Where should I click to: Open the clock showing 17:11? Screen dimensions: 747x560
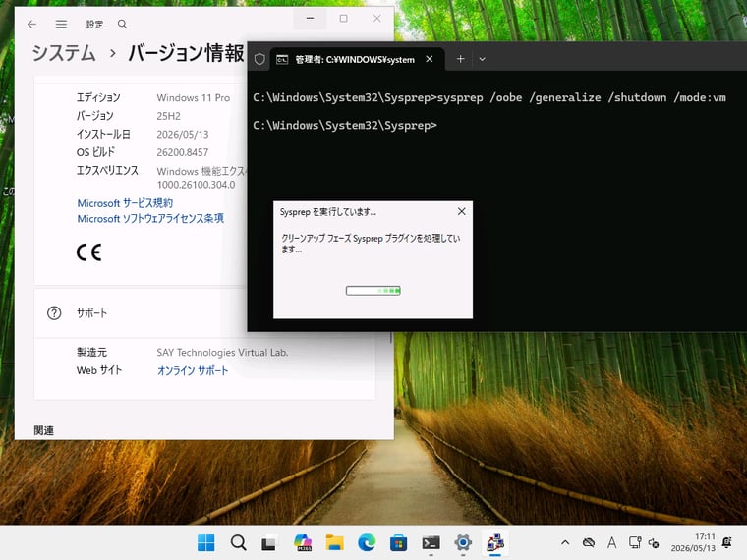point(693,542)
